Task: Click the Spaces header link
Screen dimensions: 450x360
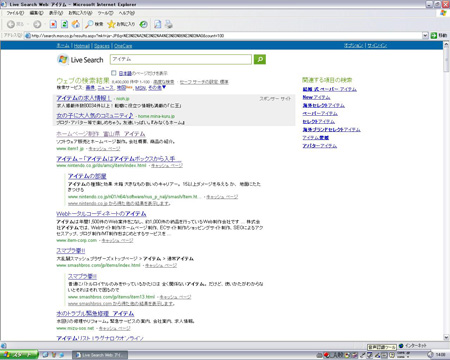Action: (x=102, y=46)
